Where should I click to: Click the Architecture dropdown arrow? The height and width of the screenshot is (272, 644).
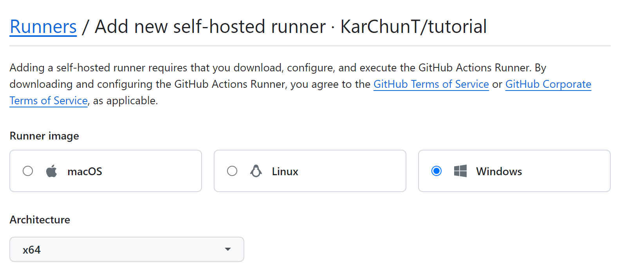tap(228, 249)
